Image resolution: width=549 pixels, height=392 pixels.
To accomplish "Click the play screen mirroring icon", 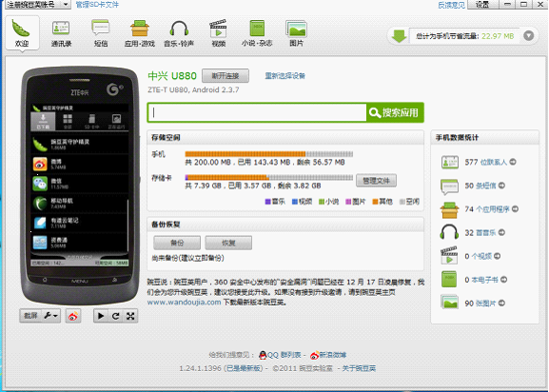I will tap(101, 316).
